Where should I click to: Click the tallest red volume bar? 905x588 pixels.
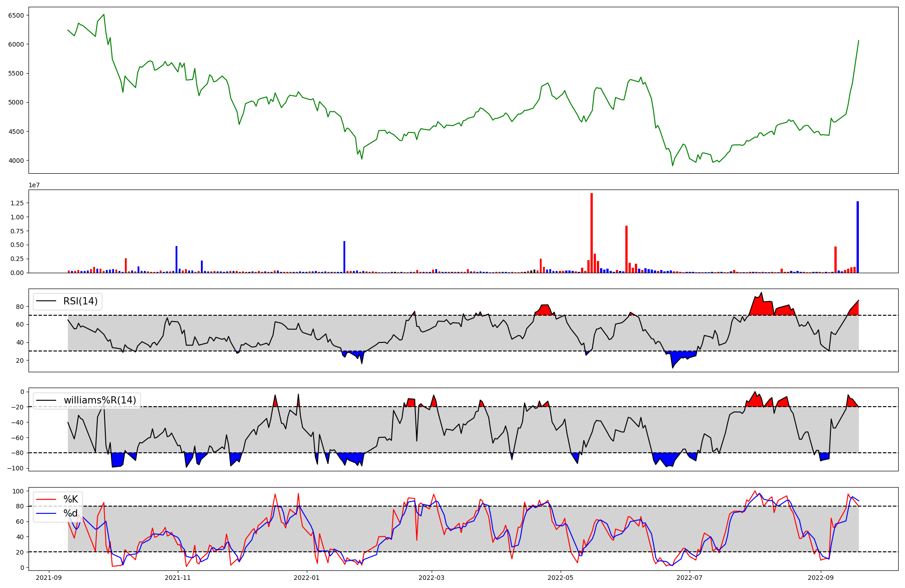click(591, 233)
